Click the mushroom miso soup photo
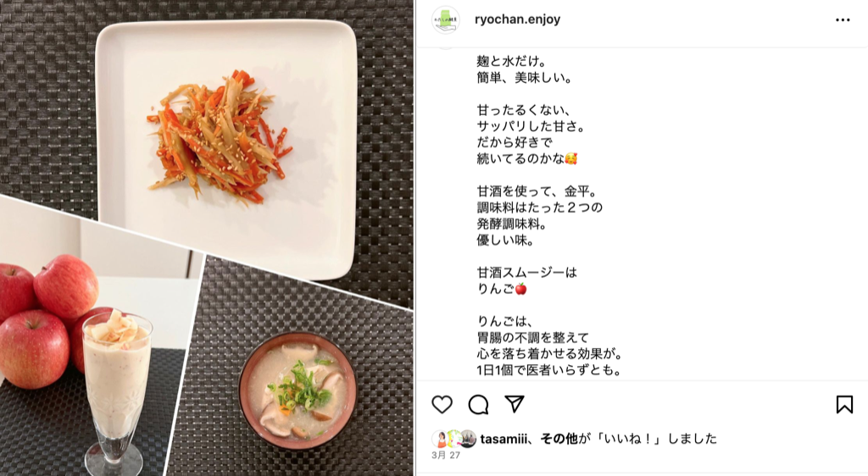This screenshot has width=868, height=476. [298, 390]
